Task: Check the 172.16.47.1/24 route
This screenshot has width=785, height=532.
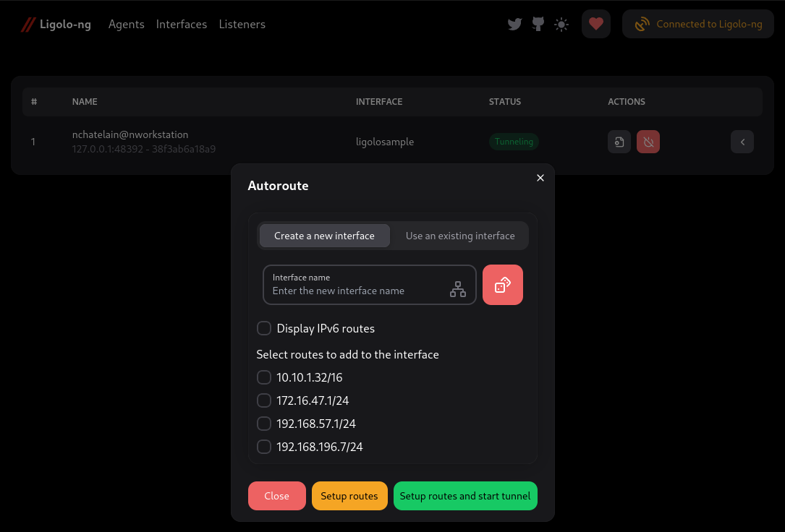Action: tap(264, 400)
